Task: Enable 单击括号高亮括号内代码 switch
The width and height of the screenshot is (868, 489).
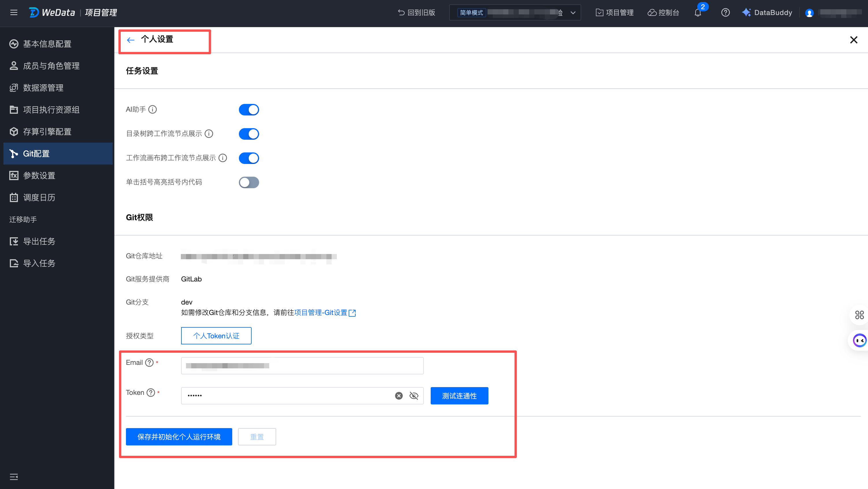Action: (249, 182)
